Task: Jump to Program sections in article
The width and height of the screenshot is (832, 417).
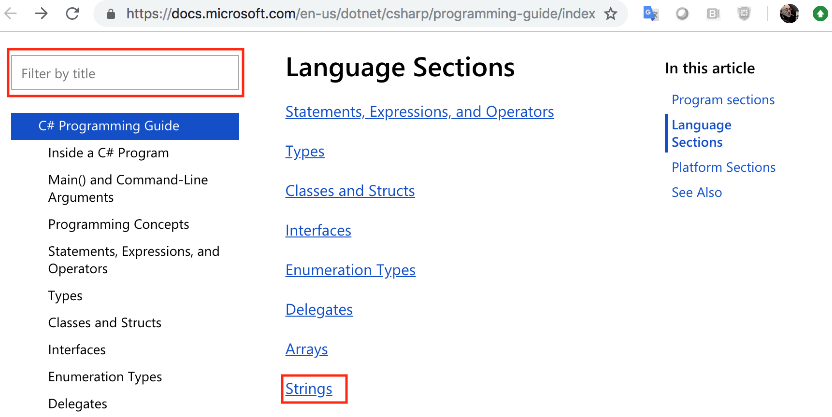Action: (x=723, y=100)
